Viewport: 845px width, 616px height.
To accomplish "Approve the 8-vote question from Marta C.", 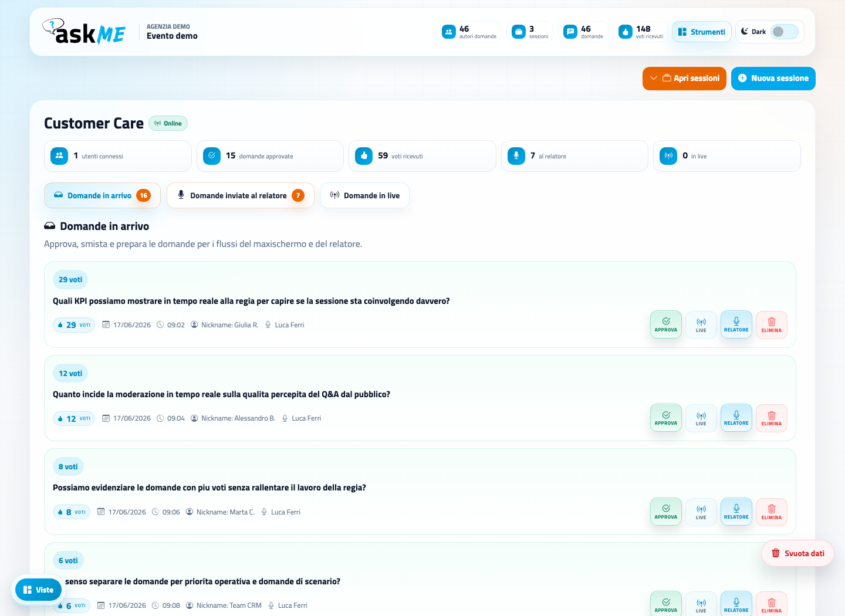I will click(666, 512).
